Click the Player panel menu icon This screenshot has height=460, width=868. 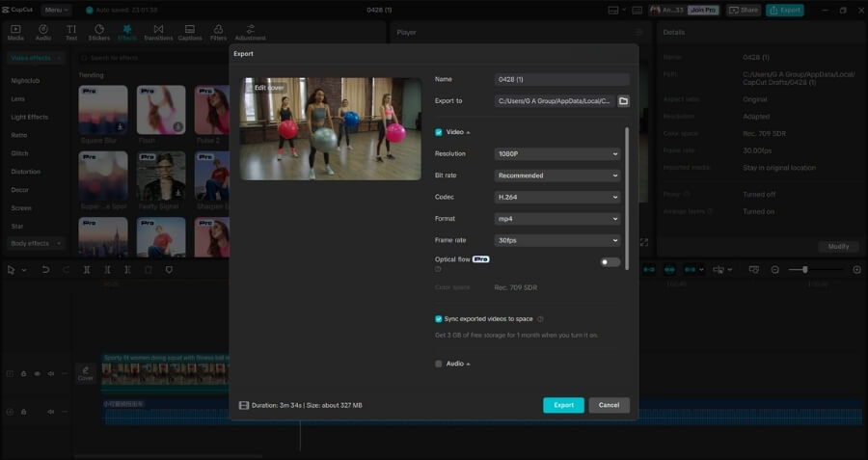[x=638, y=32]
